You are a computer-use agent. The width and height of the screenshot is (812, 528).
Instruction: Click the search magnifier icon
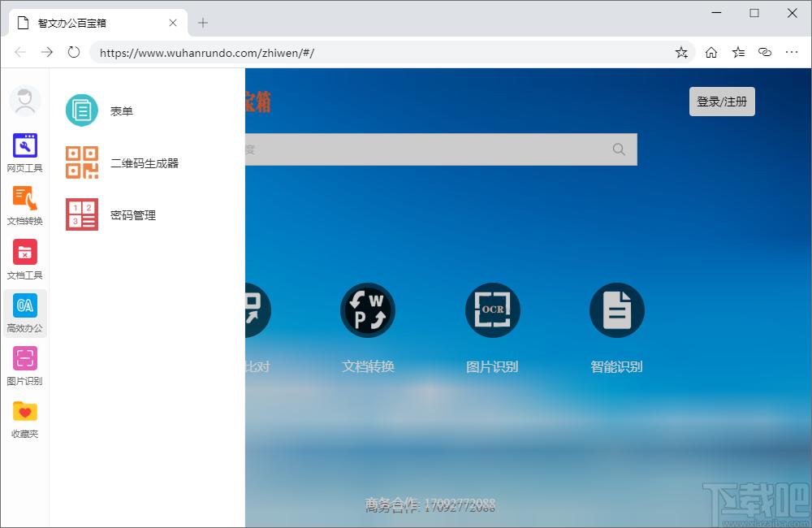[x=619, y=149]
